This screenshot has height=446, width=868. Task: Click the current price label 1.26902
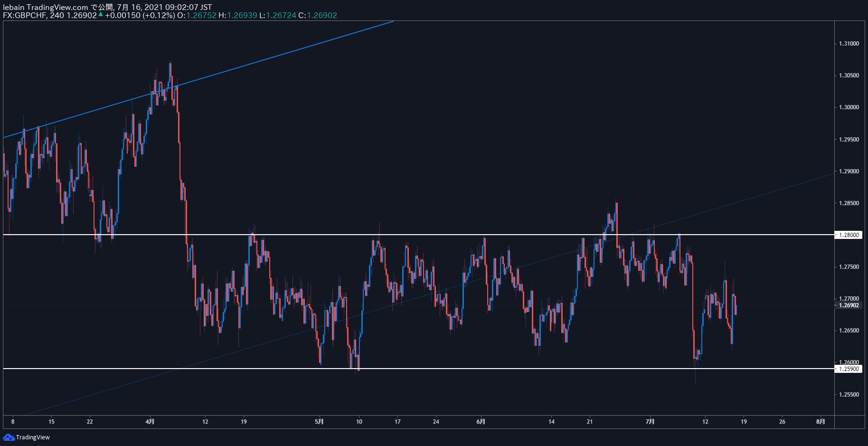coord(849,305)
